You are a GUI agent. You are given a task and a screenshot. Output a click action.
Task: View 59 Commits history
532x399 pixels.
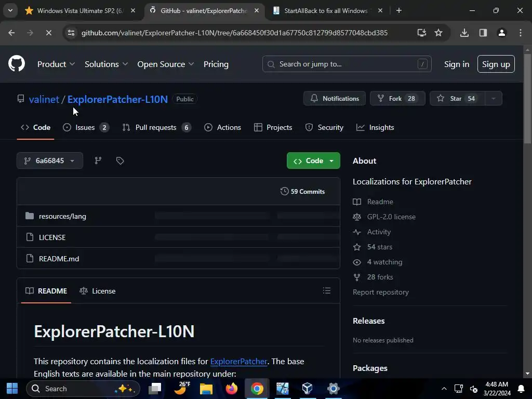tap(303, 191)
